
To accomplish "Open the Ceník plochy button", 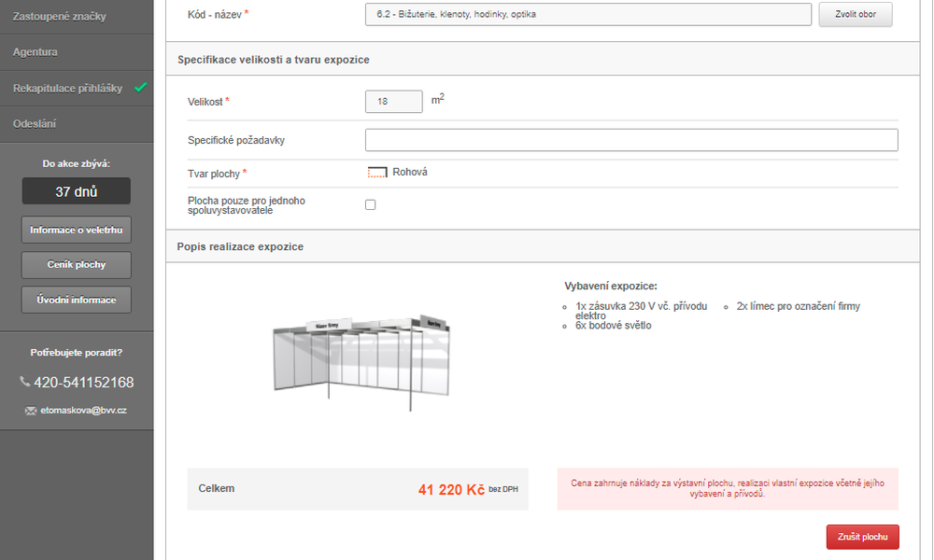I will (x=77, y=265).
